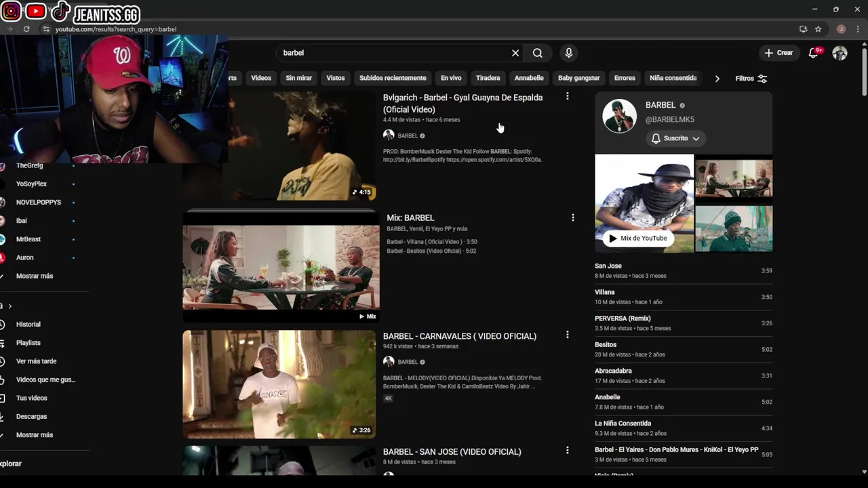Play Villana from the channel card list
This screenshot has width=868, height=488.
(684, 297)
